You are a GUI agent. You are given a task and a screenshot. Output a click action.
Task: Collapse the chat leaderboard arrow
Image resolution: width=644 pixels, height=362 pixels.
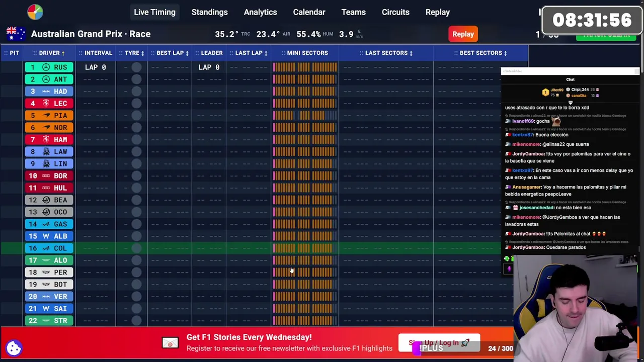[570, 102]
